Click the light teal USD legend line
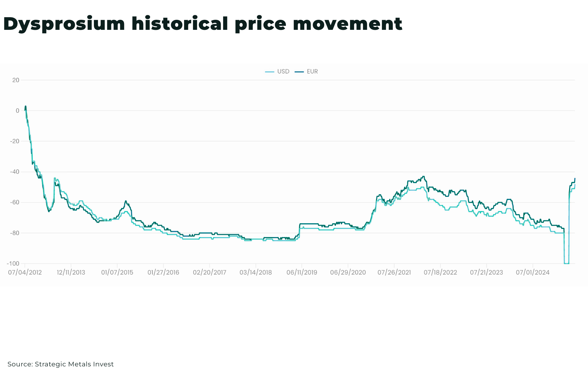 (x=270, y=72)
